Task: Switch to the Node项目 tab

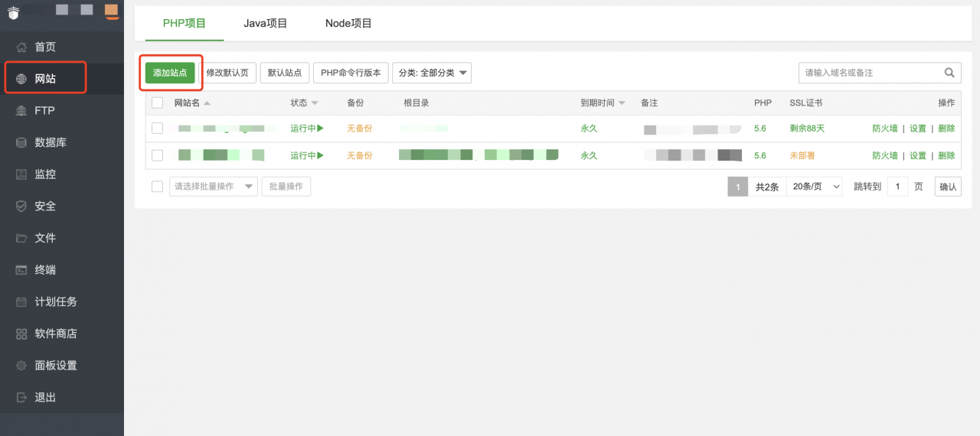Action: 348,24
